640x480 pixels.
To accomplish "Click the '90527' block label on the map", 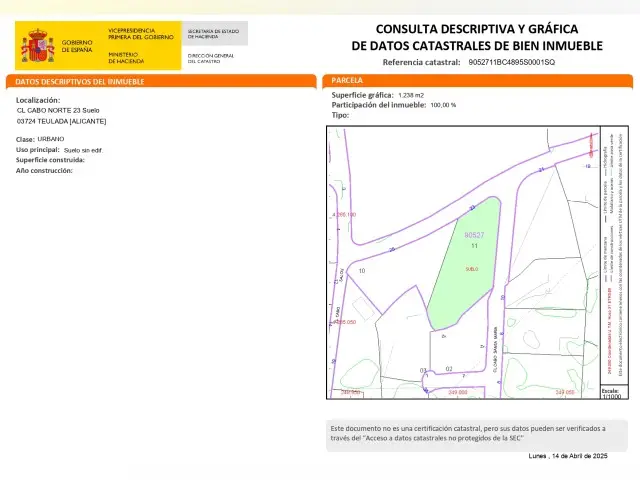I will coord(474,235).
